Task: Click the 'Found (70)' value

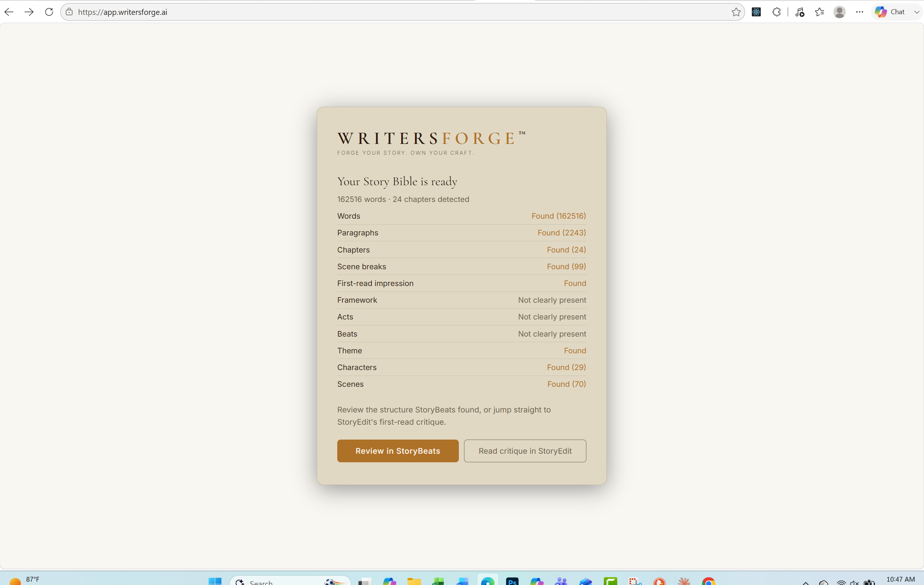Action: 567,384
